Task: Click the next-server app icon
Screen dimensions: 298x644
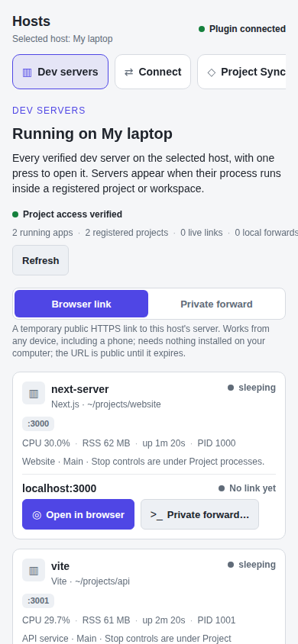Action: (34, 393)
